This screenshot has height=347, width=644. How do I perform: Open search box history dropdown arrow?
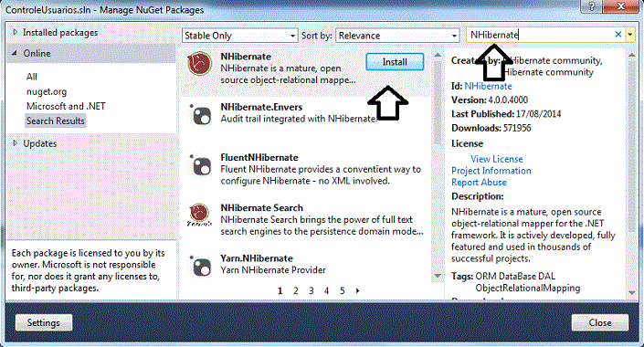pyautogui.click(x=629, y=35)
